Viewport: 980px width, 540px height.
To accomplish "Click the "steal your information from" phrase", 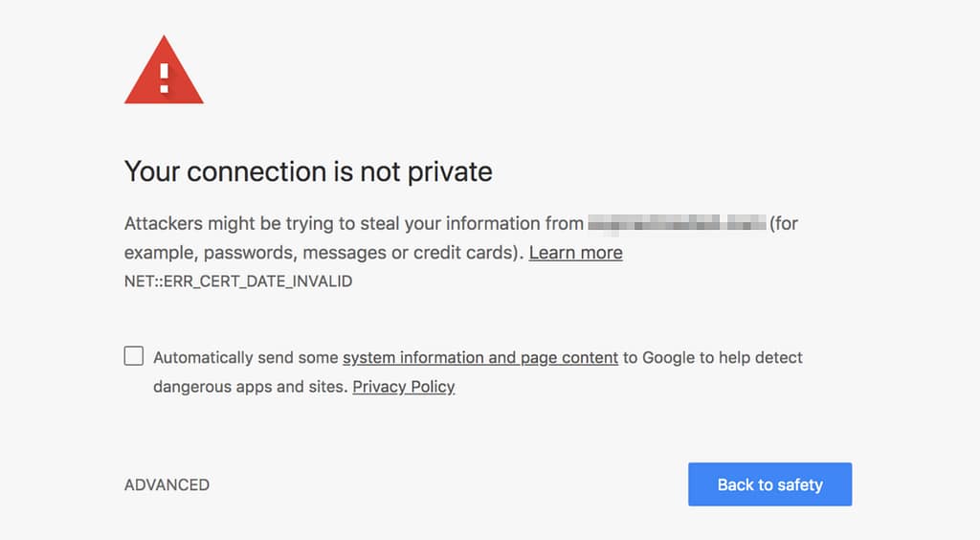I will (471, 224).
